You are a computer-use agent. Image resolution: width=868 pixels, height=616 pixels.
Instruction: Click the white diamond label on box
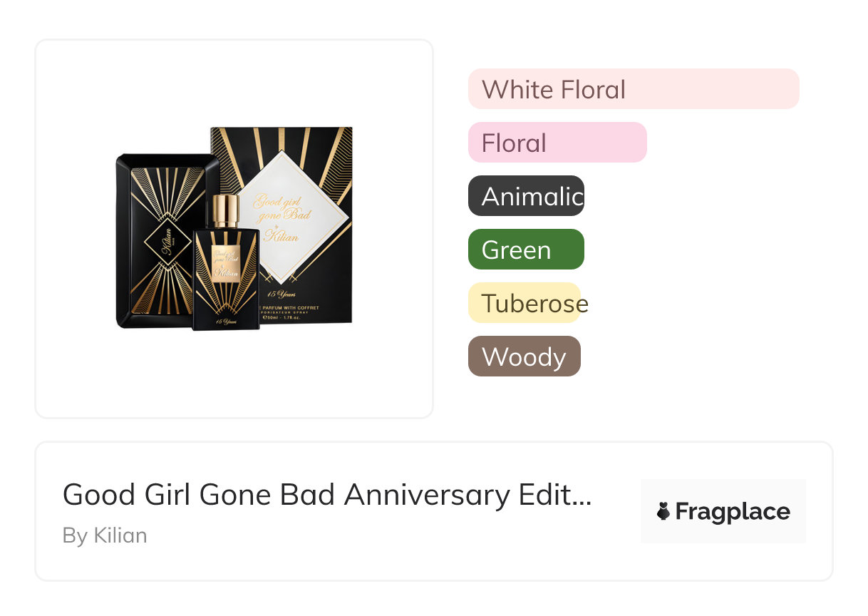pyautogui.click(x=285, y=214)
